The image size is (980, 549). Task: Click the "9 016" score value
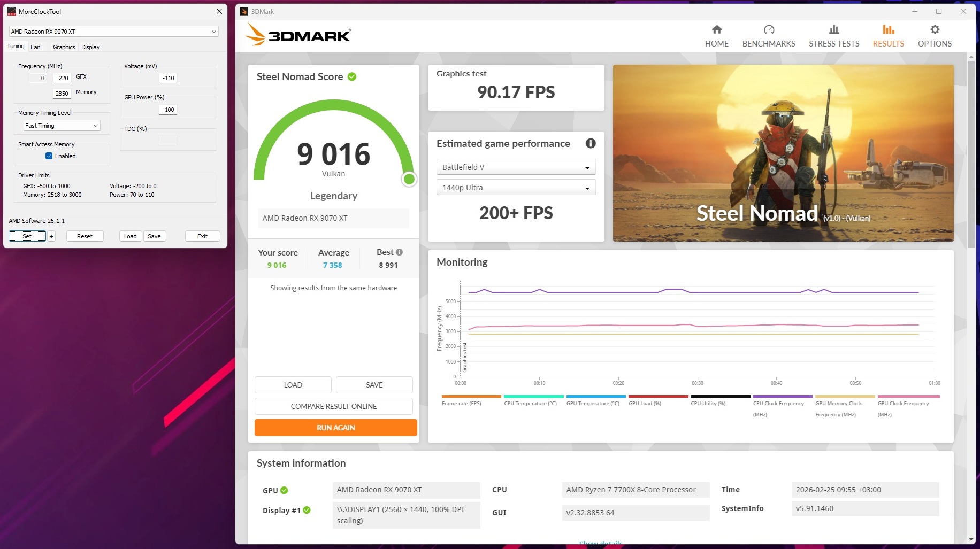point(333,154)
